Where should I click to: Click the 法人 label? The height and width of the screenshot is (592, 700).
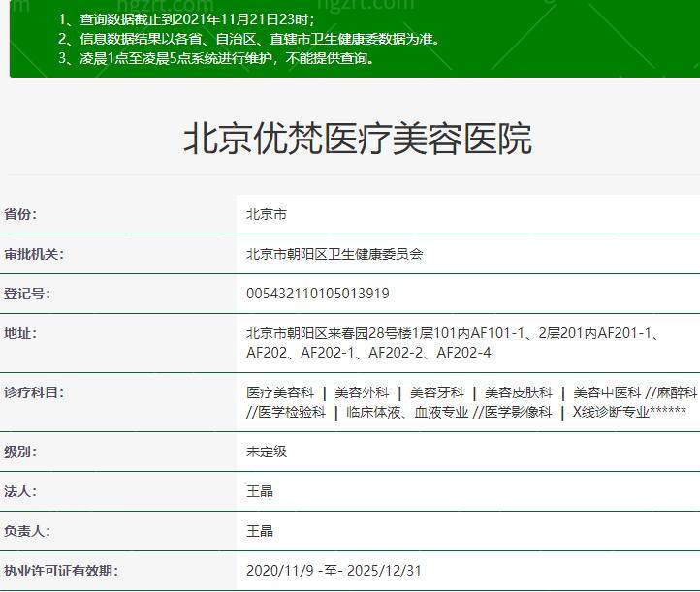pyautogui.click(x=20, y=491)
